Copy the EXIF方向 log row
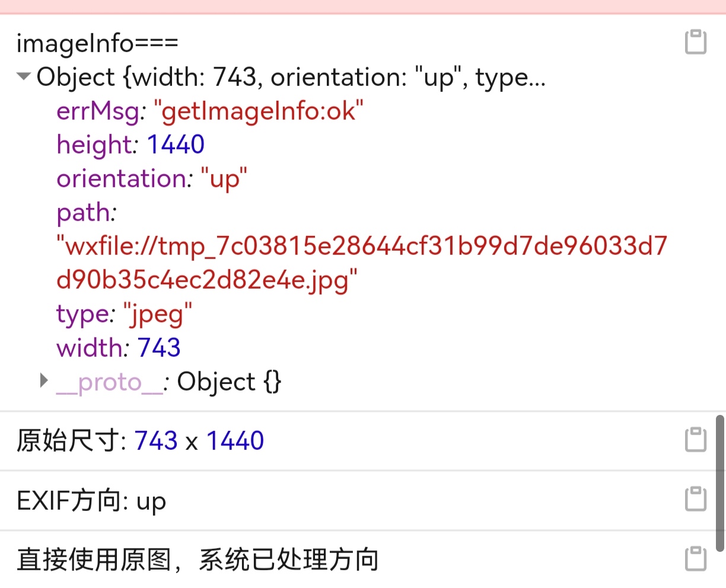 pyautogui.click(x=695, y=500)
